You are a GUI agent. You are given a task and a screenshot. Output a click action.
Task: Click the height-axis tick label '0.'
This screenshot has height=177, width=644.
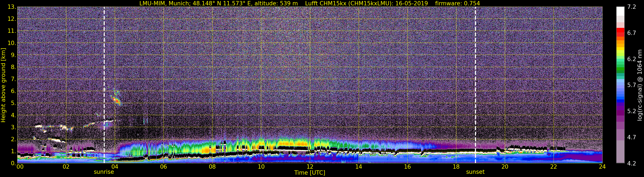(13, 163)
